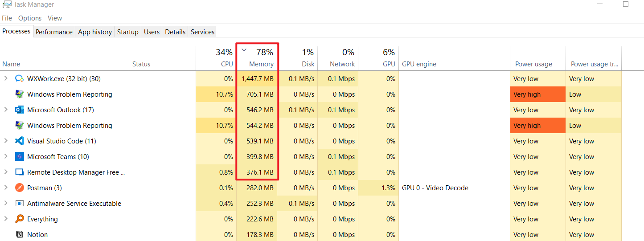Sort processes by CPU column
The width and height of the screenshot is (644, 241).
pyautogui.click(x=216, y=58)
